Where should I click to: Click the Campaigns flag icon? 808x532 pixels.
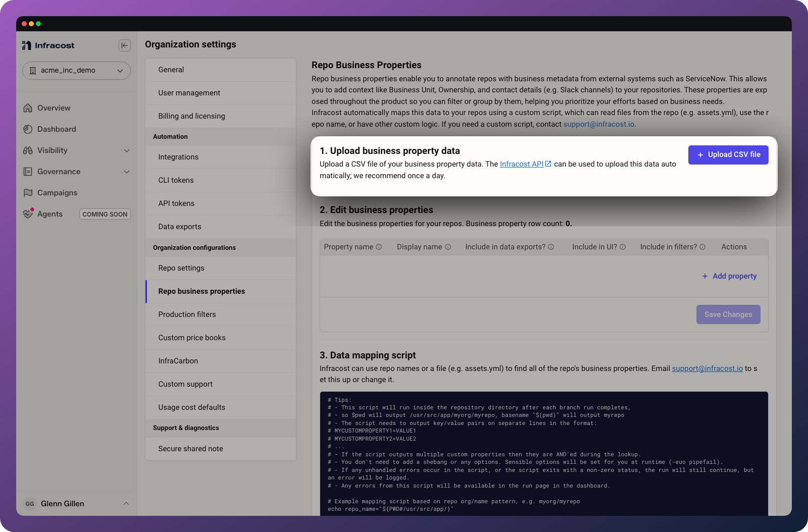[28, 193]
